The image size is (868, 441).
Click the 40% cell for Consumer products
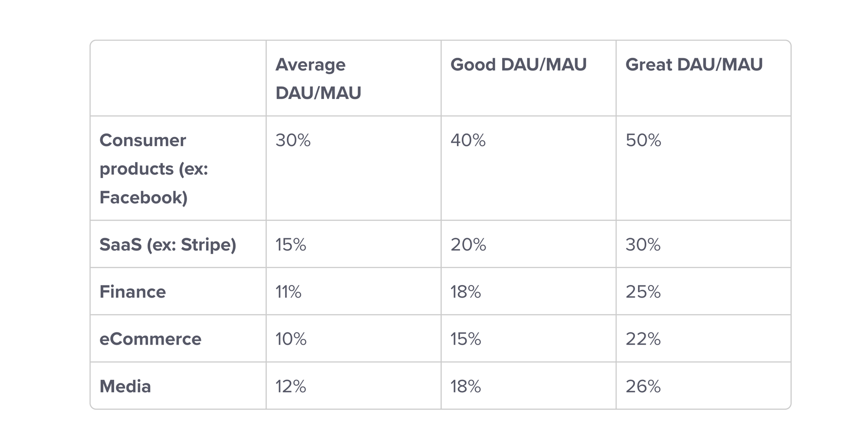[468, 140]
